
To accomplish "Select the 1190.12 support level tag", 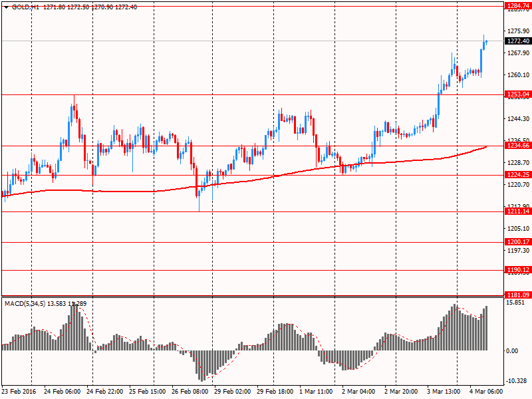I will 517,270.
